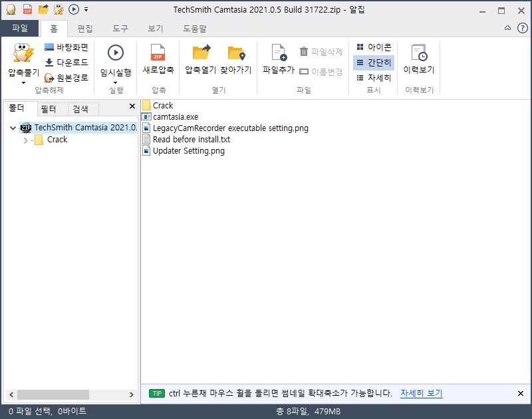Select the Crack folder in tree panel
The image size is (532, 419).
[51, 140]
